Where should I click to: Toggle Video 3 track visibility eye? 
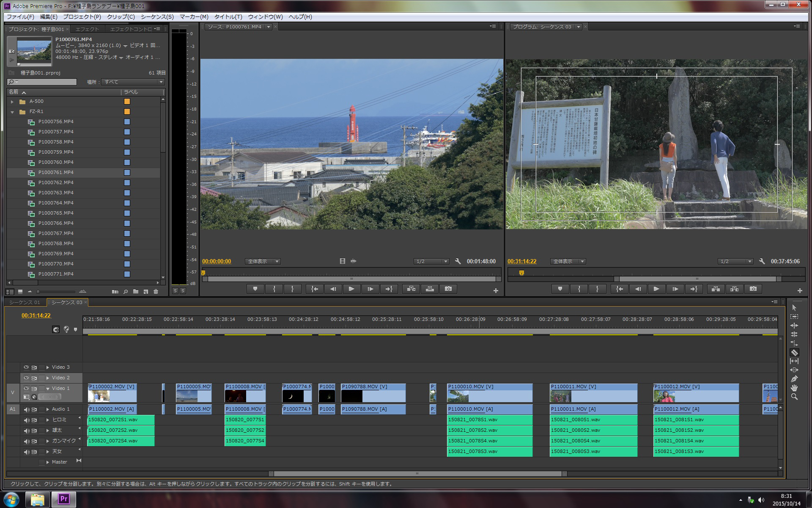[x=26, y=367]
